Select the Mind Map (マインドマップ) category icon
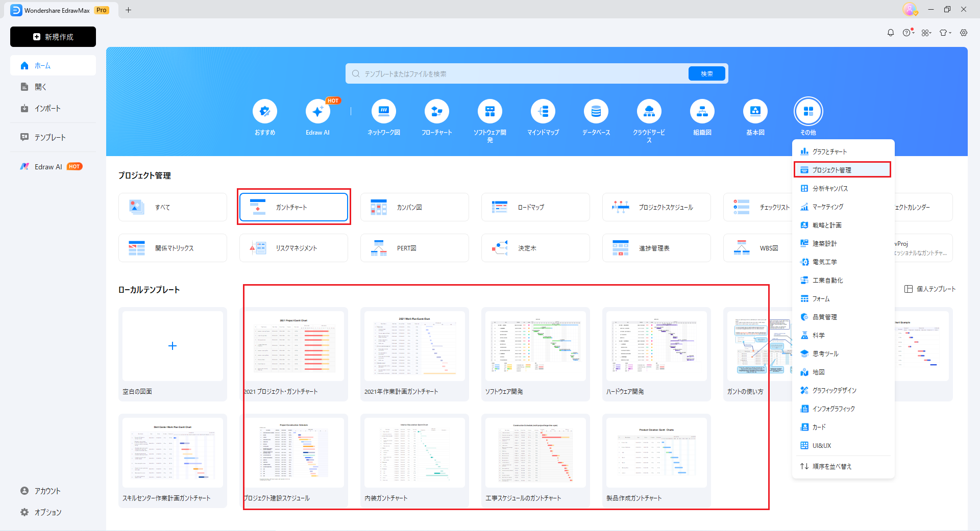The height and width of the screenshot is (531, 980). click(x=543, y=112)
